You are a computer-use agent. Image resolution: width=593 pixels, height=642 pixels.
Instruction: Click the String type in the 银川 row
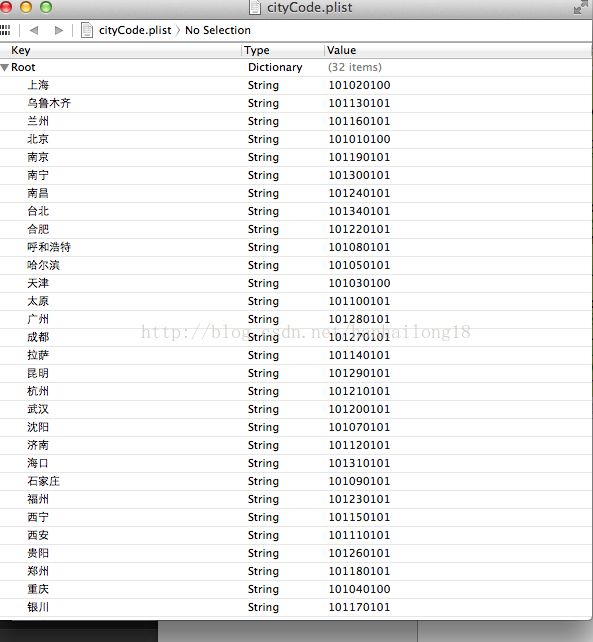click(x=263, y=608)
